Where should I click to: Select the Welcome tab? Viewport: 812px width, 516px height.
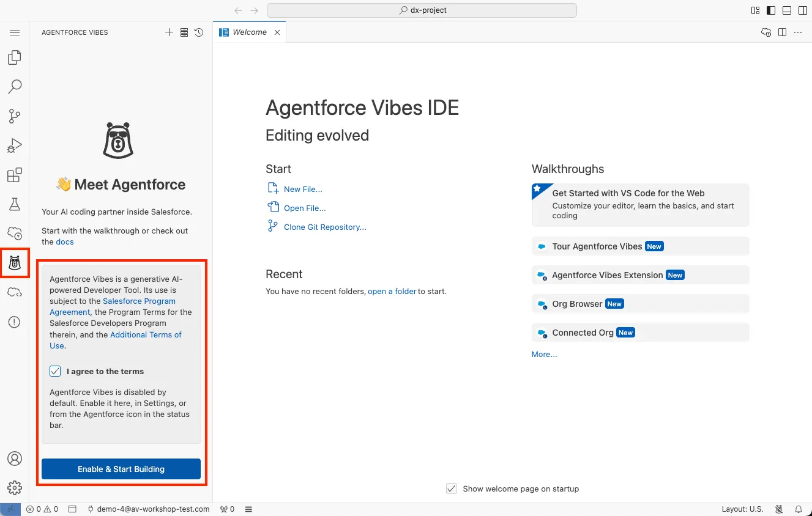tap(250, 32)
